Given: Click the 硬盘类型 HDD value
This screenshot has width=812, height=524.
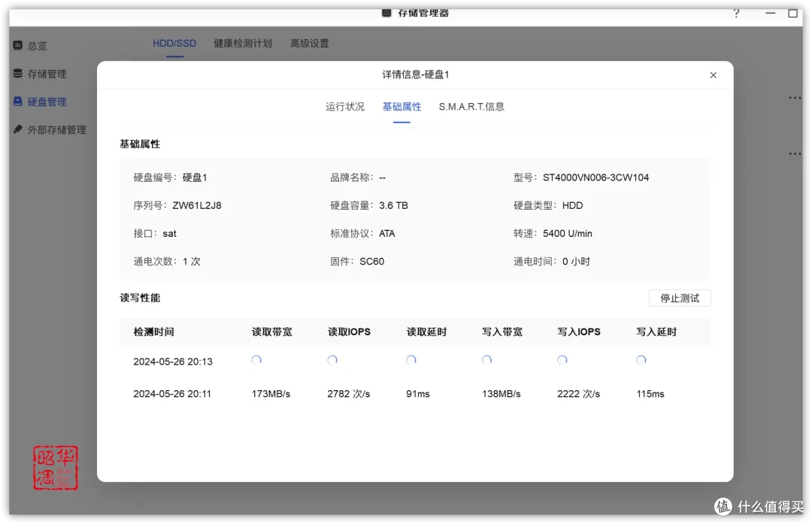Looking at the screenshot, I should [572, 205].
